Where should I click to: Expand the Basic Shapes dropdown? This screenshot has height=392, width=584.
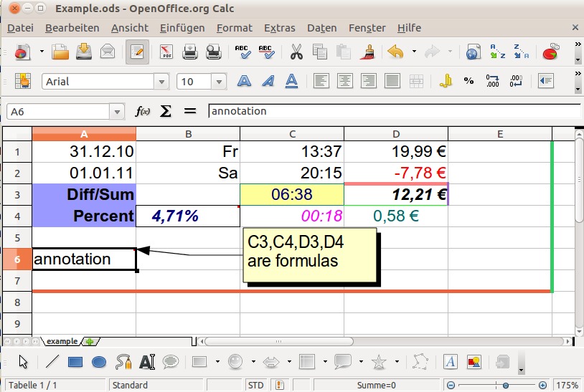point(217,361)
